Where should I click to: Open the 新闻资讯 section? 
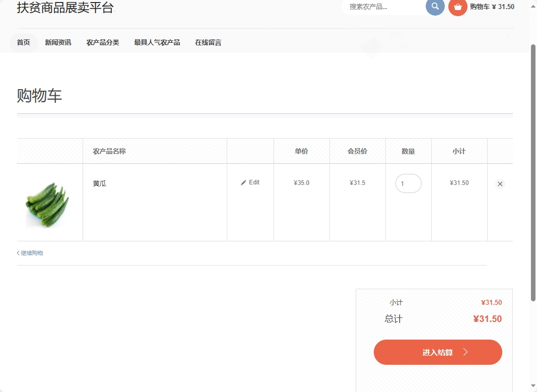tap(58, 42)
